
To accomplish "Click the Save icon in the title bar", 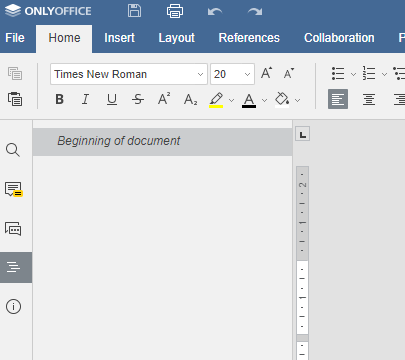I will [134, 11].
